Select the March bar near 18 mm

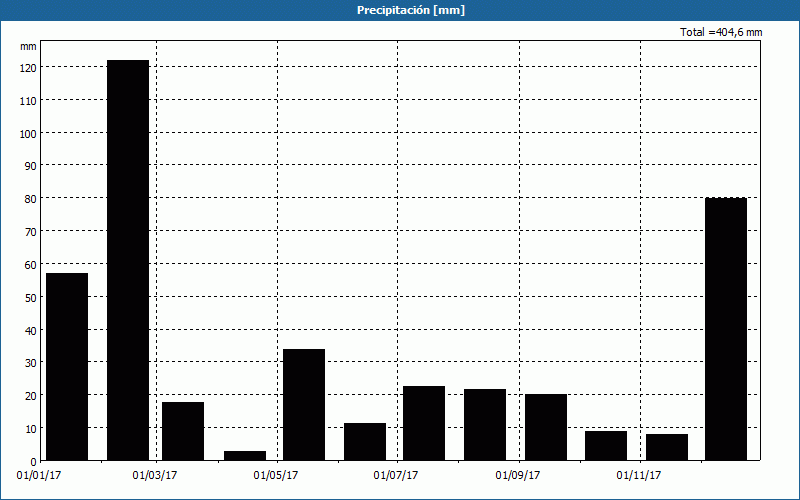click(183, 431)
